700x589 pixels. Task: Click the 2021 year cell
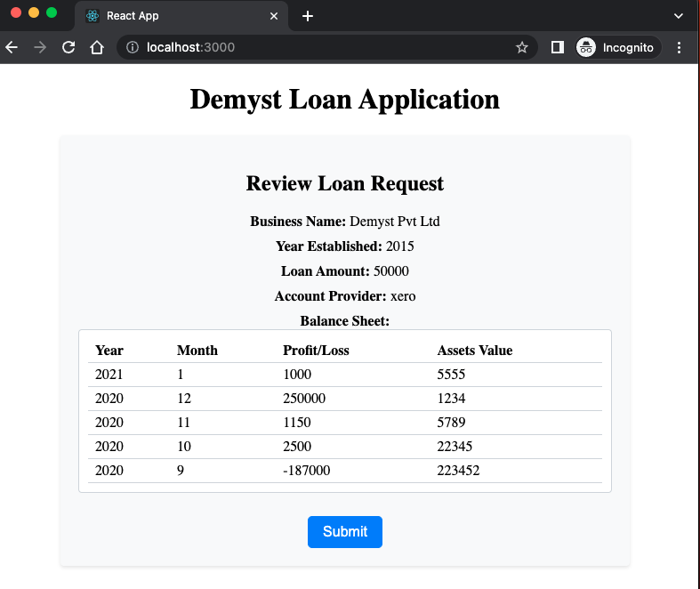tap(109, 375)
